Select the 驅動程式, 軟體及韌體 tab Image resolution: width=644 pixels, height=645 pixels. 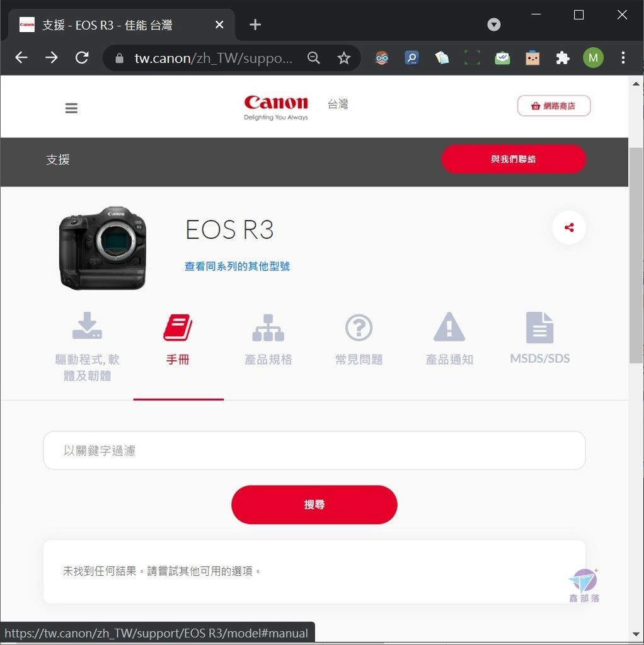87,346
